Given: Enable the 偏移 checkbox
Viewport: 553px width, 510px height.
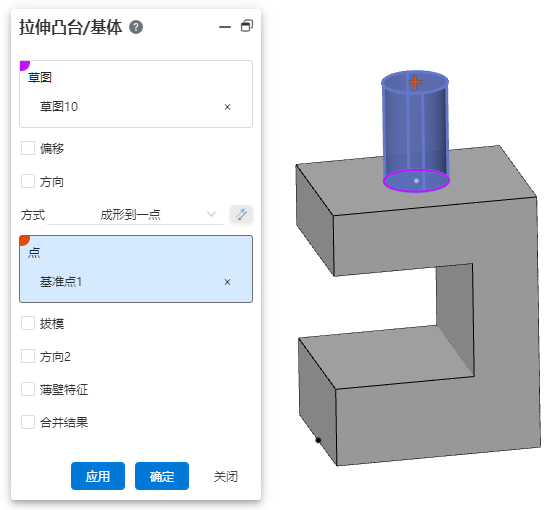Looking at the screenshot, I should coord(28,148).
